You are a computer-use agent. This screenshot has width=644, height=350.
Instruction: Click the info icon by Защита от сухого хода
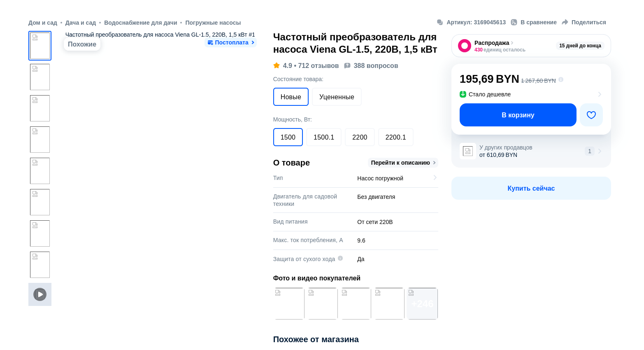point(340,259)
